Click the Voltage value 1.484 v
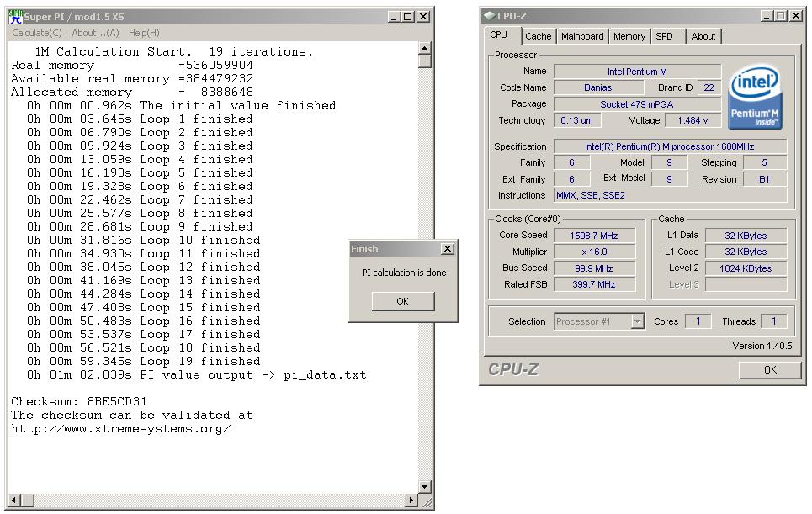 point(693,120)
